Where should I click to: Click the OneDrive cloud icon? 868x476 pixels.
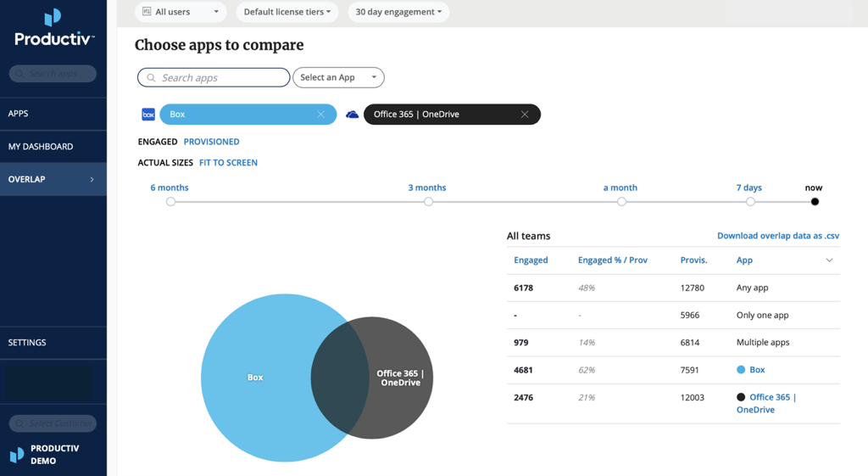point(352,115)
